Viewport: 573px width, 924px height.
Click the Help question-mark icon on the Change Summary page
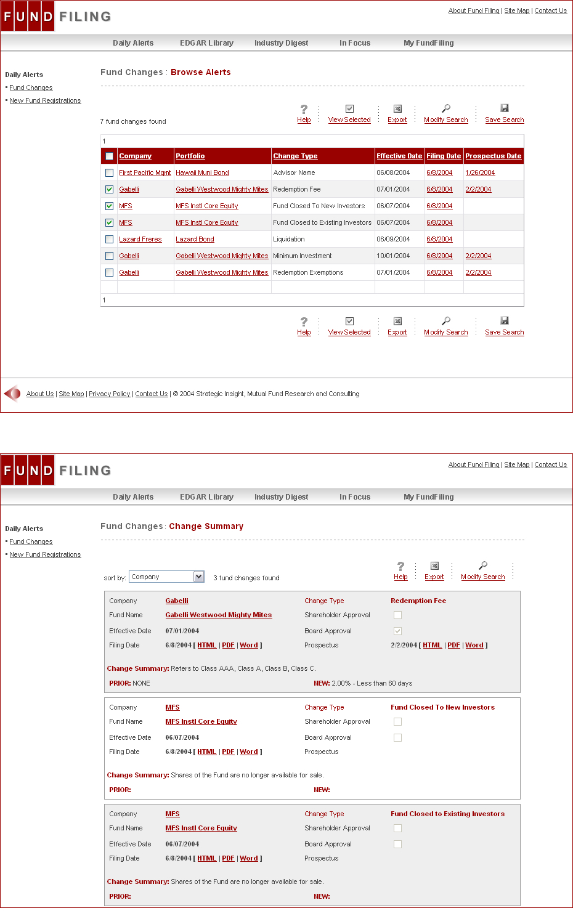(x=400, y=566)
